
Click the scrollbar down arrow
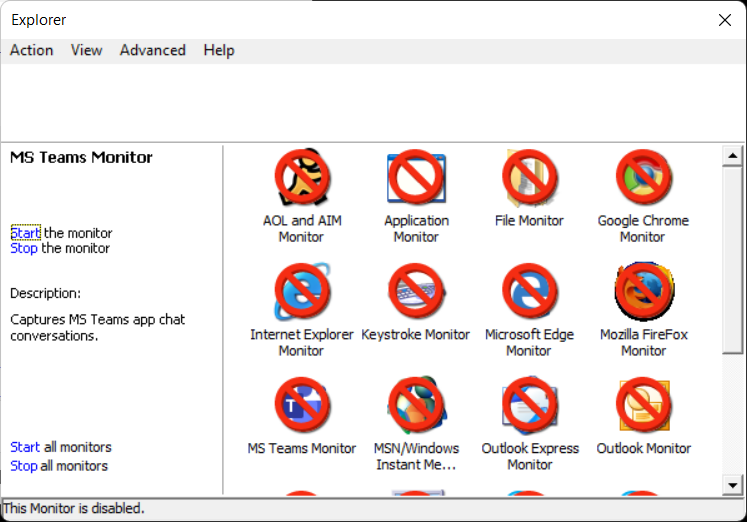coord(732,485)
